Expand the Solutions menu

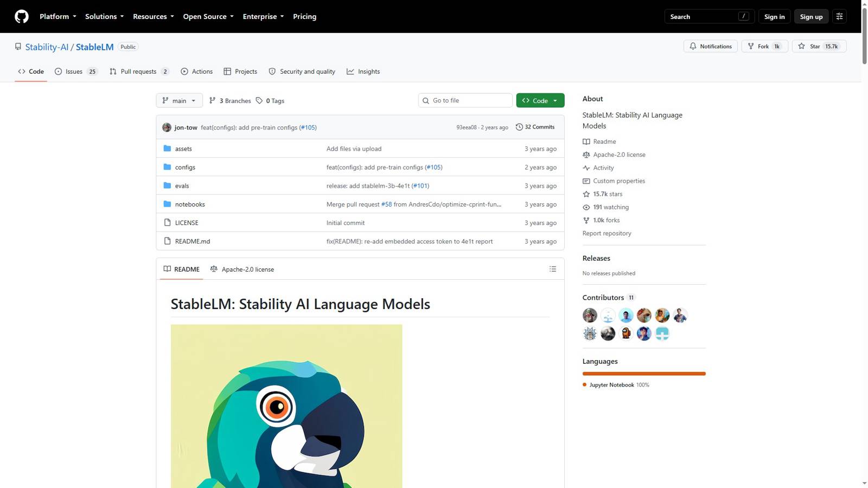click(x=104, y=16)
